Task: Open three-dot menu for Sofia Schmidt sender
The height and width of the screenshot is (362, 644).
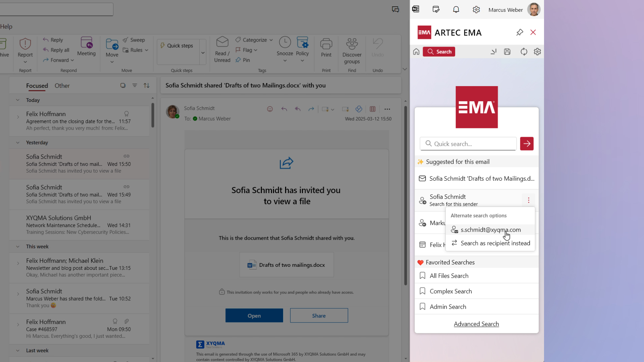Action: coord(529,200)
